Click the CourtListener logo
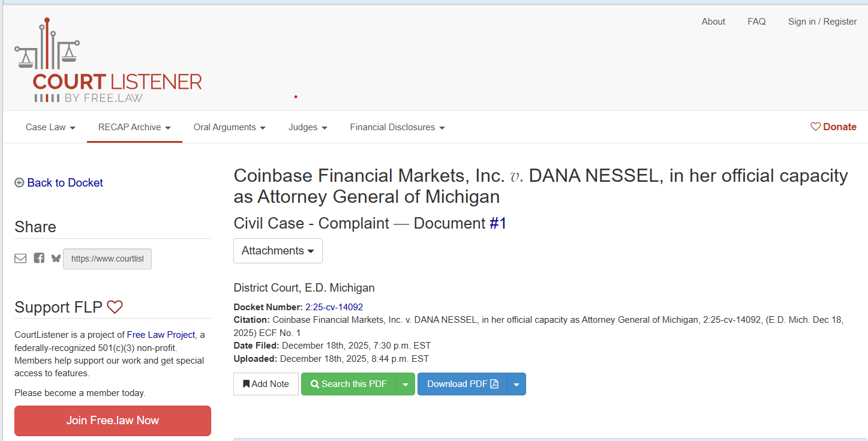The height and width of the screenshot is (441, 868). [108, 60]
